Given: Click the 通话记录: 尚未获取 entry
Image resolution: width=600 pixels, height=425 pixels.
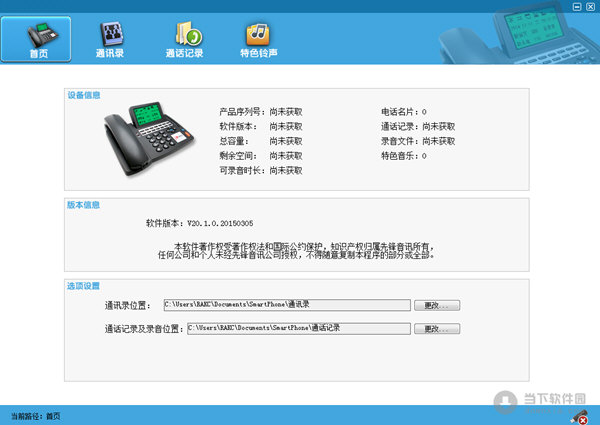Looking at the screenshot, I should [418, 127].
